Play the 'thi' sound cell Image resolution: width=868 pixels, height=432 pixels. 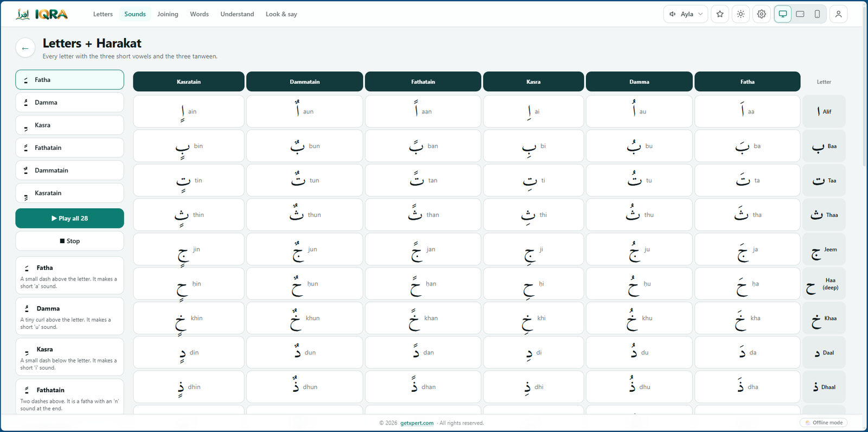533,215
